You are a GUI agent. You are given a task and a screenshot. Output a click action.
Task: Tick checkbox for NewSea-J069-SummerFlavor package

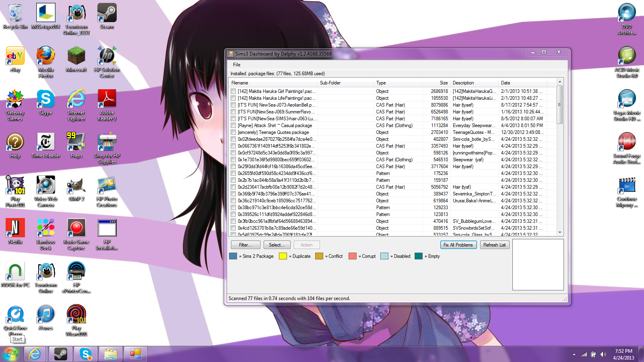(x=233, y=112)
